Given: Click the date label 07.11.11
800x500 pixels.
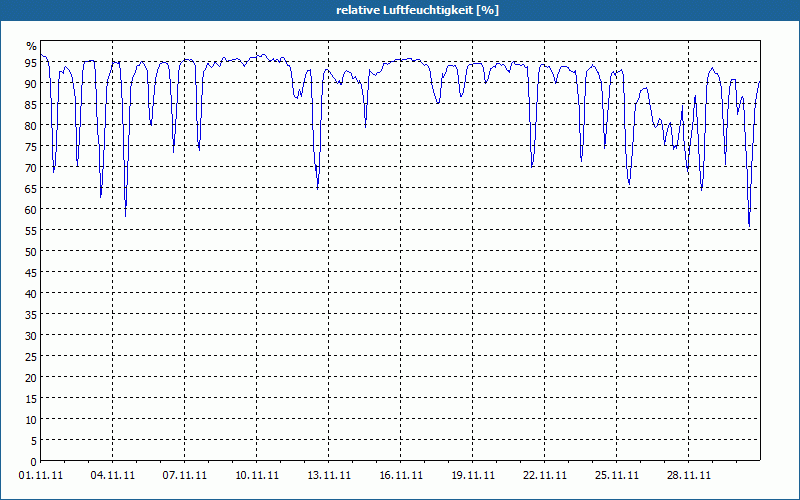Looking at the screenshot, I should click(x=185, y=476).
